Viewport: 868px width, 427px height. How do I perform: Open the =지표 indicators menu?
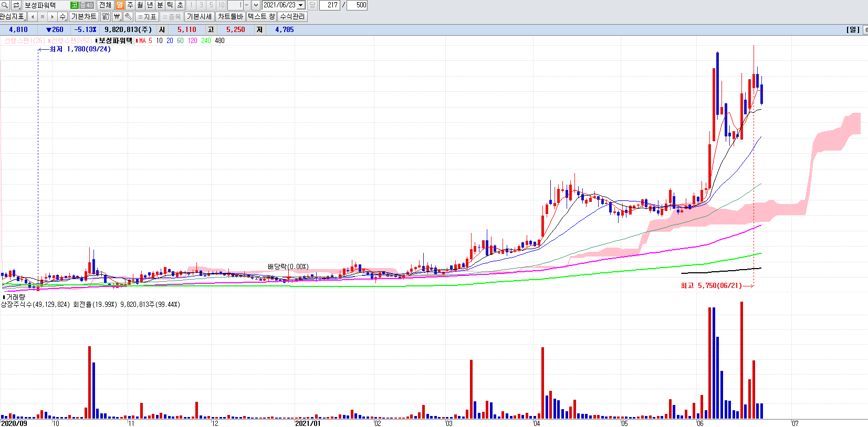(147, 17)
